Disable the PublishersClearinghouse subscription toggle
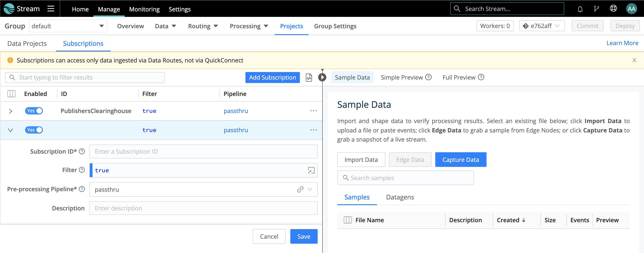 tap(34, 111)
